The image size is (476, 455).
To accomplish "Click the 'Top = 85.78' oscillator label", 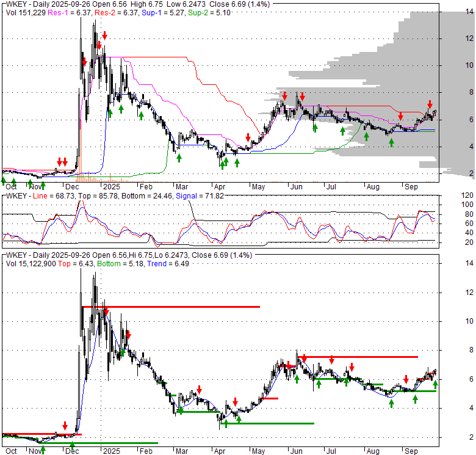I will [98, 196].
